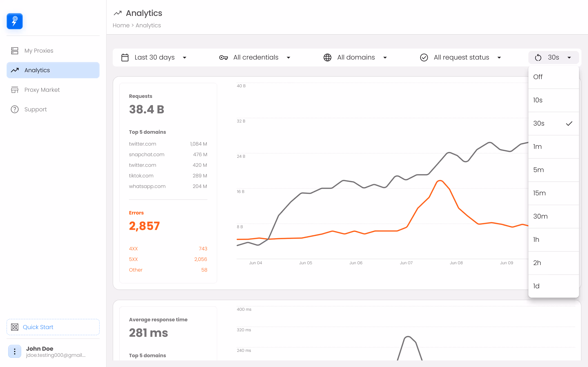Click the Support question mark icon

[x=14, y=109]
